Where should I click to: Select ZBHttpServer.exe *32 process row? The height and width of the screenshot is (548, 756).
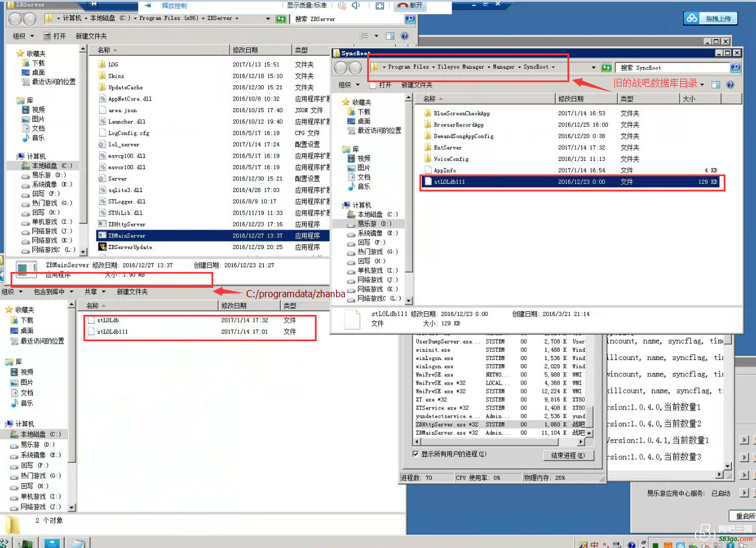coord(500,424)
